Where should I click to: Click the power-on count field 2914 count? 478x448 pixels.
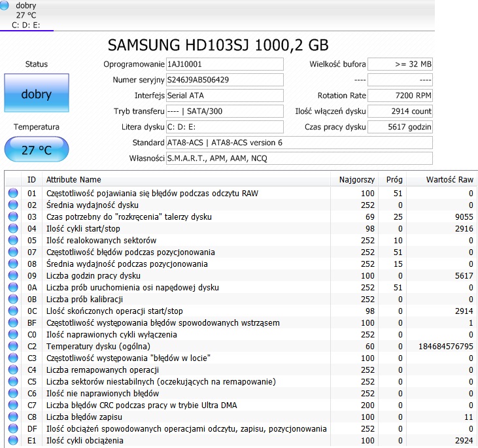point(400,111)
